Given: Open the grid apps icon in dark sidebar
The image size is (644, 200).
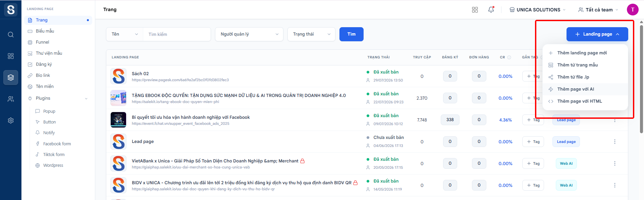Looking at the screenshot, I should [x=11, y=56].
